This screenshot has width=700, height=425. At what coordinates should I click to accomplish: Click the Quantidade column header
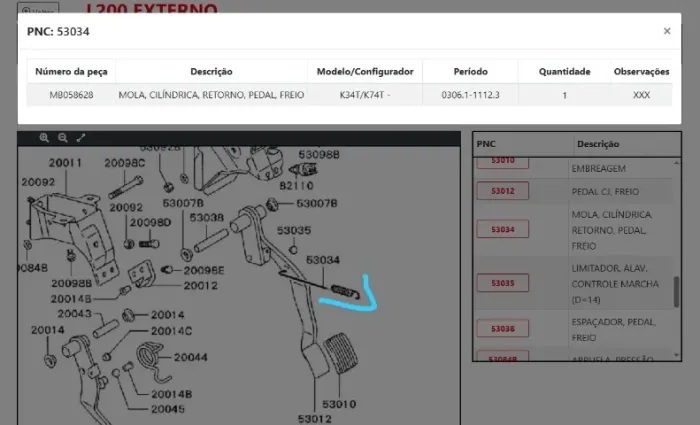pyautogui.click(x=564, y=72)
